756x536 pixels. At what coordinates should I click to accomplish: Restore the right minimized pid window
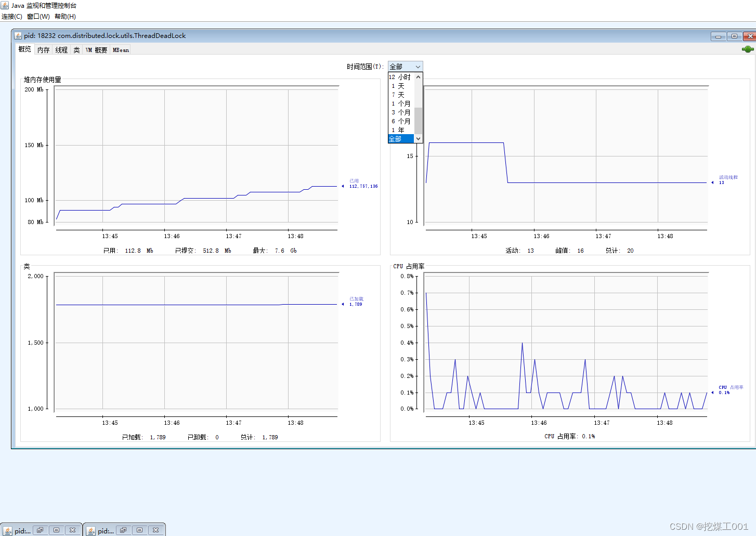(123, 530)
